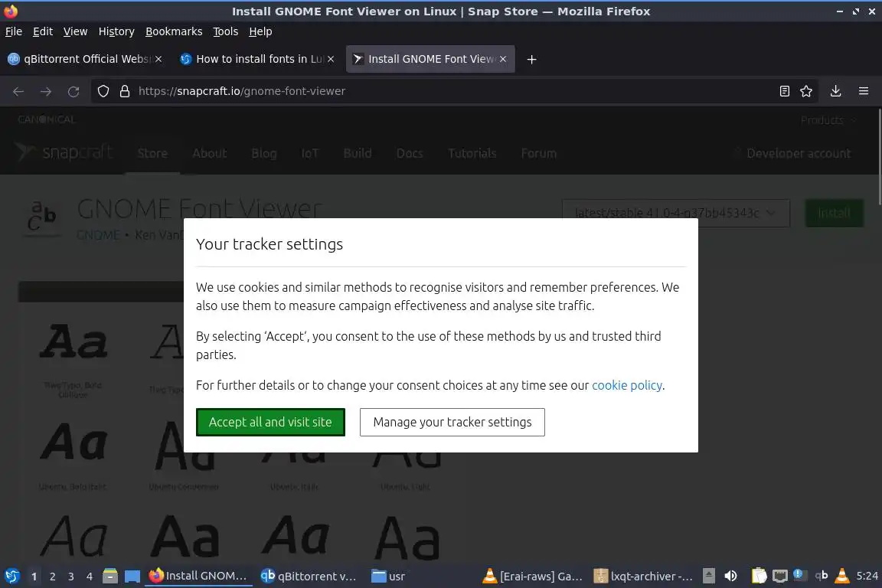Open the latest/stable channel version dropdown

(x=675, y=213)
